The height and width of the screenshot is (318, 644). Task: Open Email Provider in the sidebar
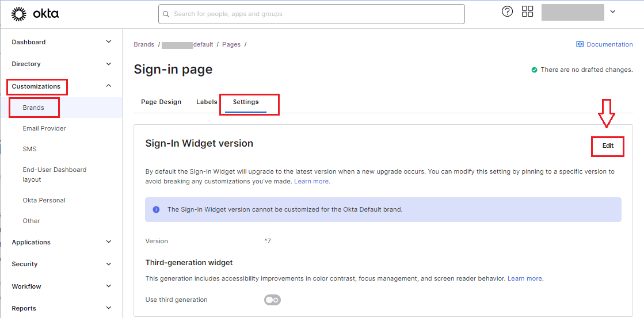[44, 128]
